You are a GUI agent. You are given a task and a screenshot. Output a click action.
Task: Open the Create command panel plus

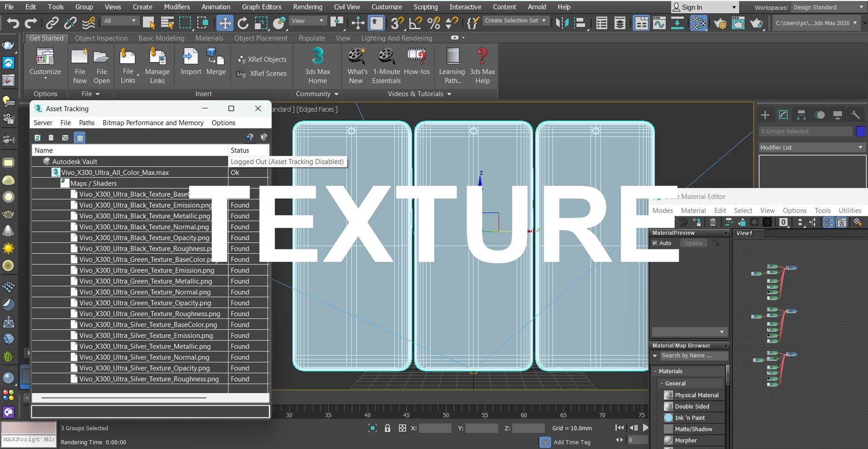point(765,115)
